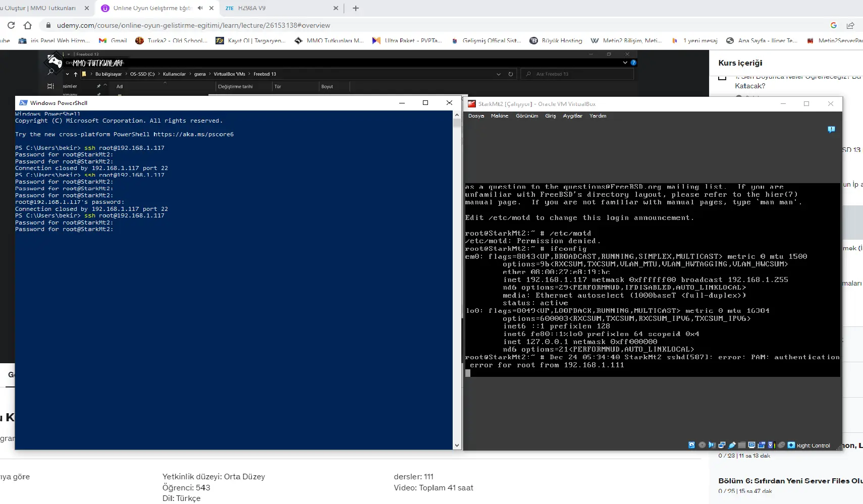
Task: Click the VirtualBox notification center icon
Action: pos(831,130)
